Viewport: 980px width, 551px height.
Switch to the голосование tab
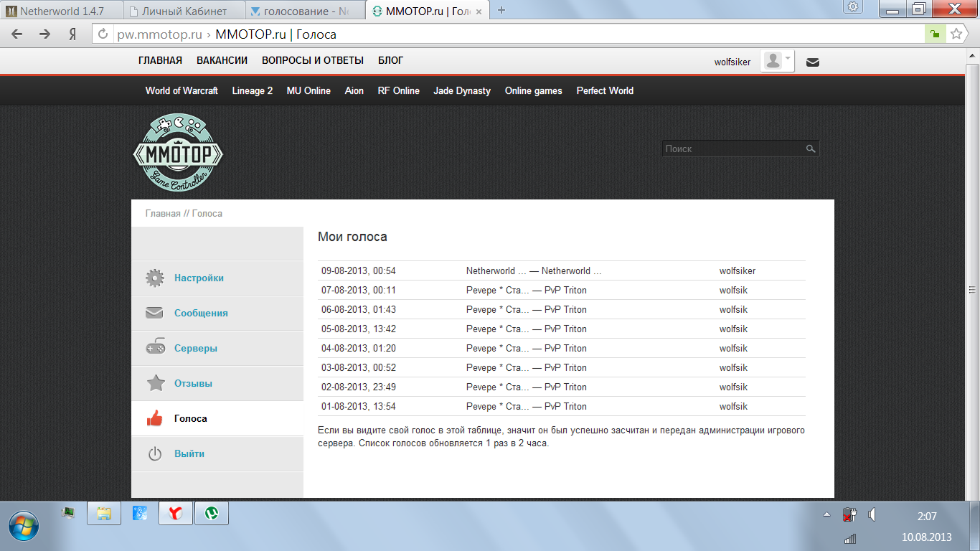coord(306,11)
